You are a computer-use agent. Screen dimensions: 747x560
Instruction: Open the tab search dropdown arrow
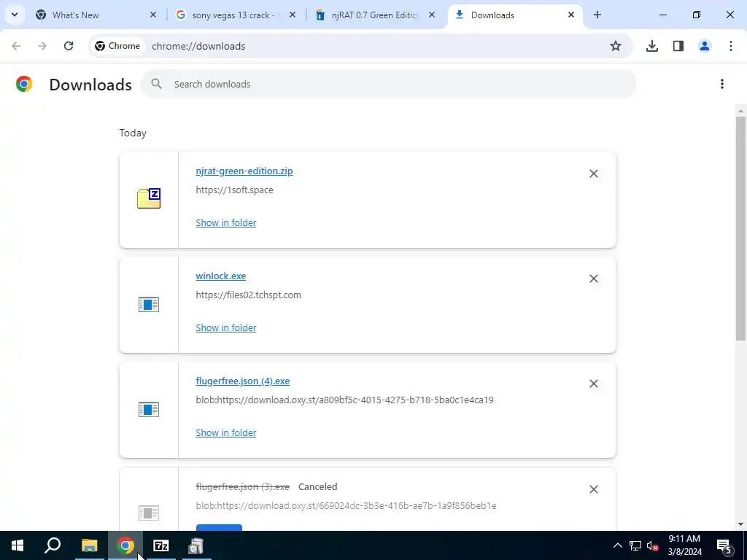point(15,15)
